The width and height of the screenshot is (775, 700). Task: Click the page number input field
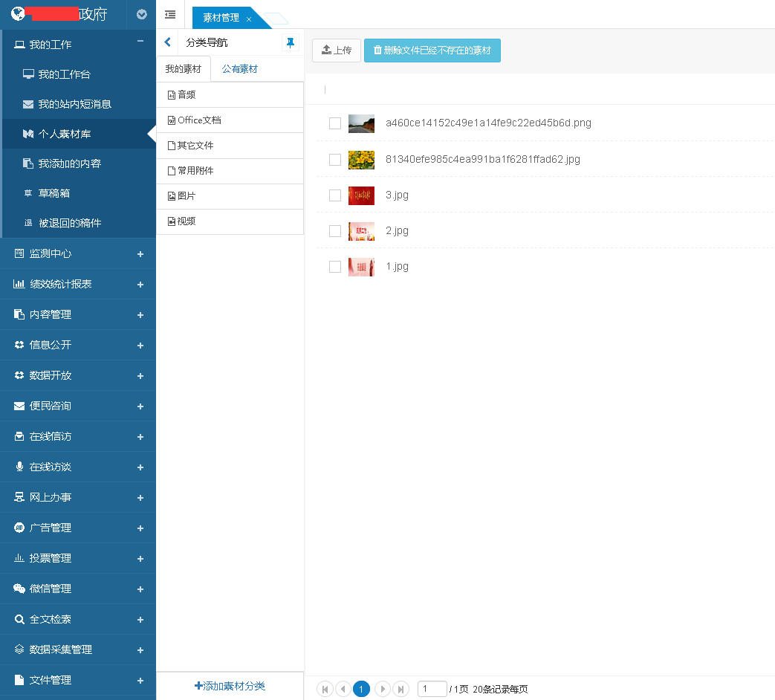coord(432,689)
